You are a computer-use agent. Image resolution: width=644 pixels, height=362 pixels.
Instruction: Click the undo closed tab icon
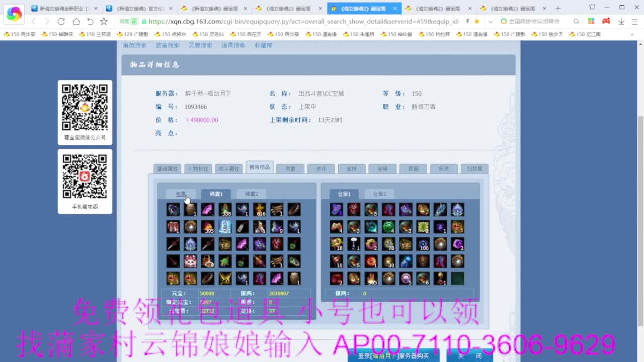90,21
